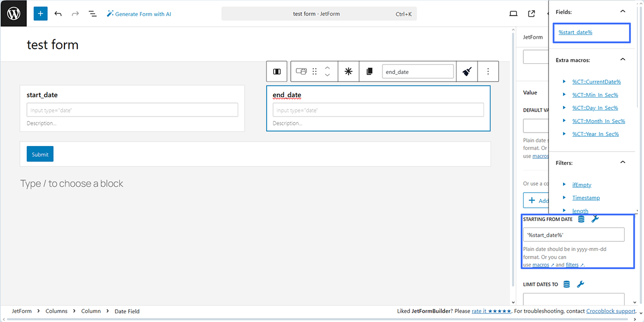Redo the last undone change

[x=75, y=13]
